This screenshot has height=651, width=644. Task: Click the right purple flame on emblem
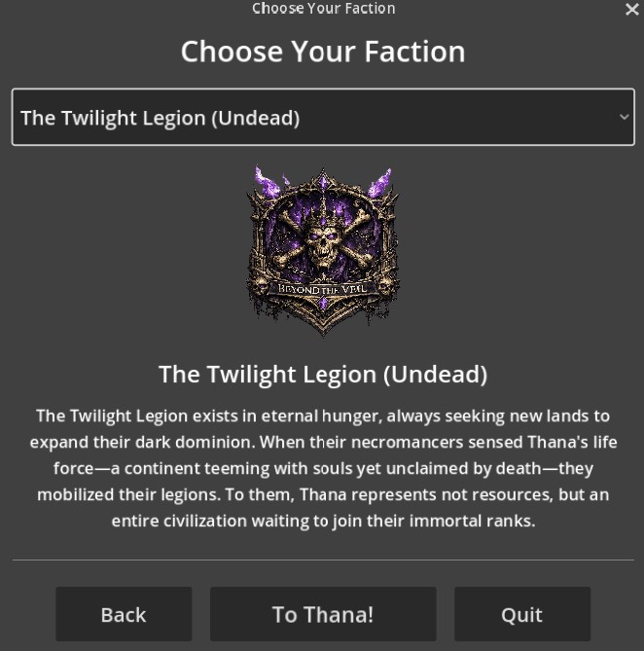pos(380,181)
